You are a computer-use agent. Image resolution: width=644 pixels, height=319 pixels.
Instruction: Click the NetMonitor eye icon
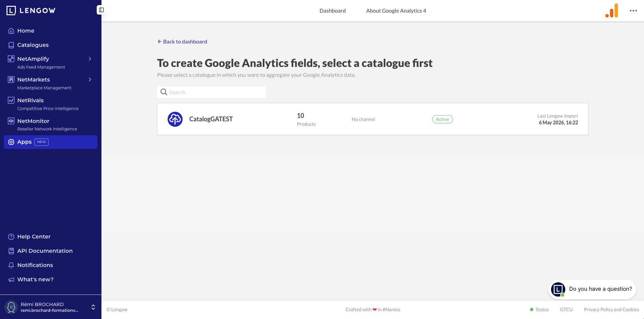point(11,121)
